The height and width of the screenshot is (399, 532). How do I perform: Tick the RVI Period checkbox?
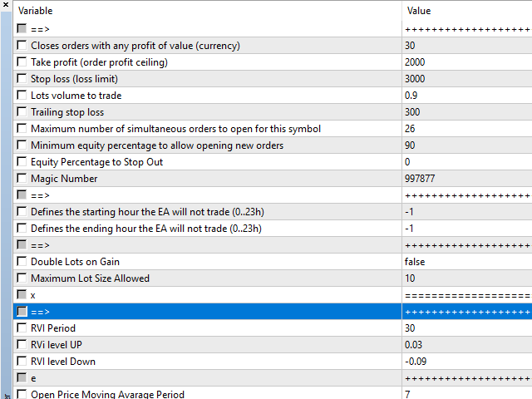pos(22,328)
